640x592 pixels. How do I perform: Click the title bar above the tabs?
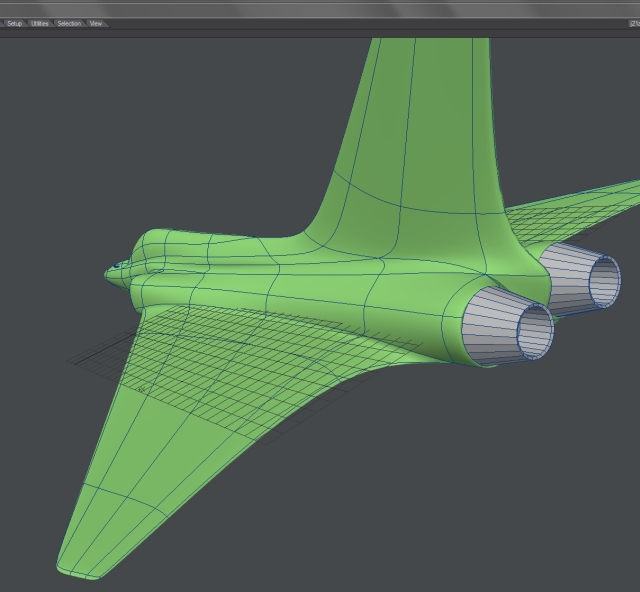click(320, 8)
